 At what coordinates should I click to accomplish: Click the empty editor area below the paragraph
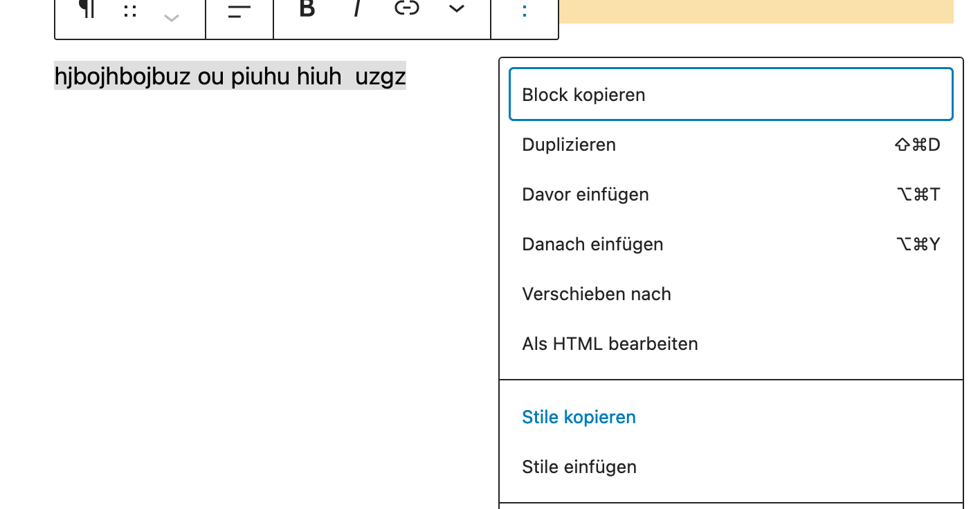pos(263,277)
